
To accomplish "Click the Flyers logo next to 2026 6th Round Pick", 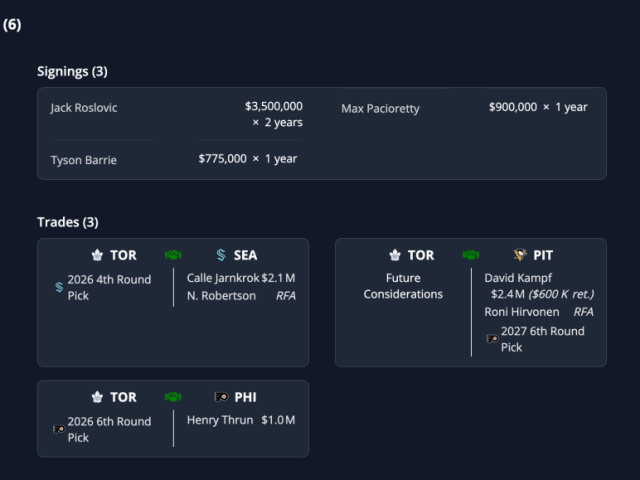I will pos(59,429).
